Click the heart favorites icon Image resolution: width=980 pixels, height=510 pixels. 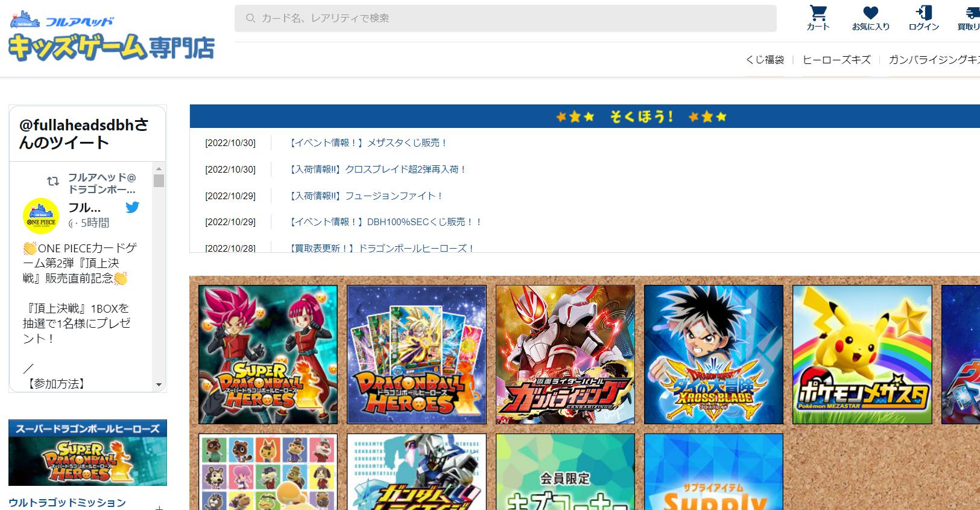click(x=870, y=13)
